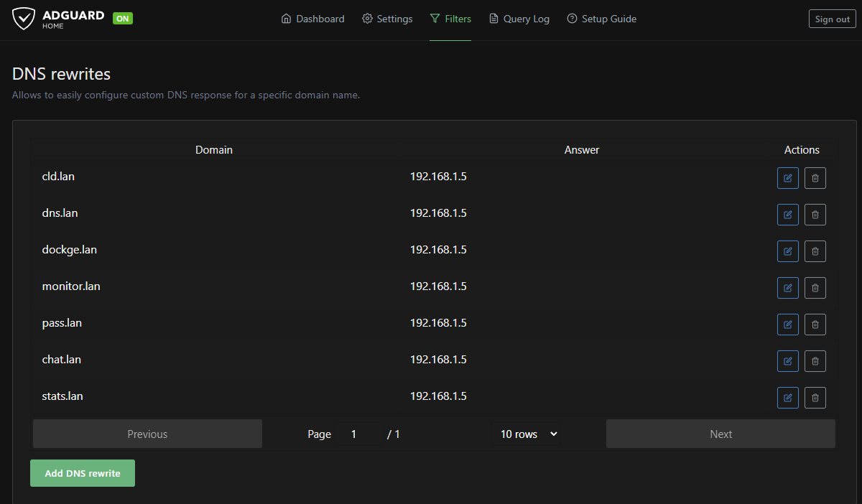Click the AdGuard Home shield logo

(x=24, y=19)
